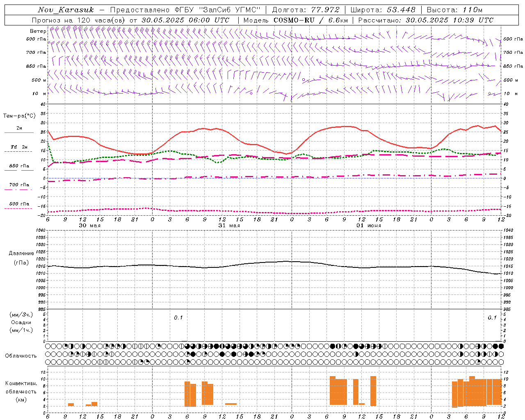Viewport: 525px width, 420px height.
Task: Click the 0.1 precipitation value at right edge
Action: [492, 317]
